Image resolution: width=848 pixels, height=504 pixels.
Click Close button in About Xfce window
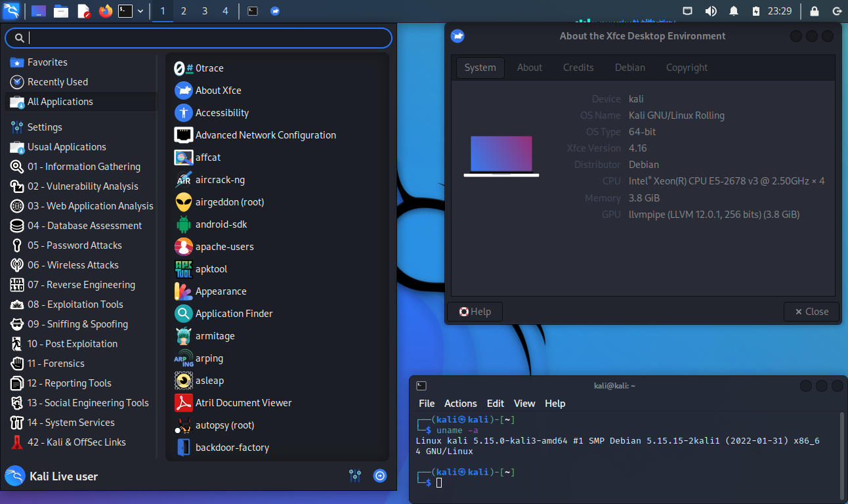click(812, 312)
